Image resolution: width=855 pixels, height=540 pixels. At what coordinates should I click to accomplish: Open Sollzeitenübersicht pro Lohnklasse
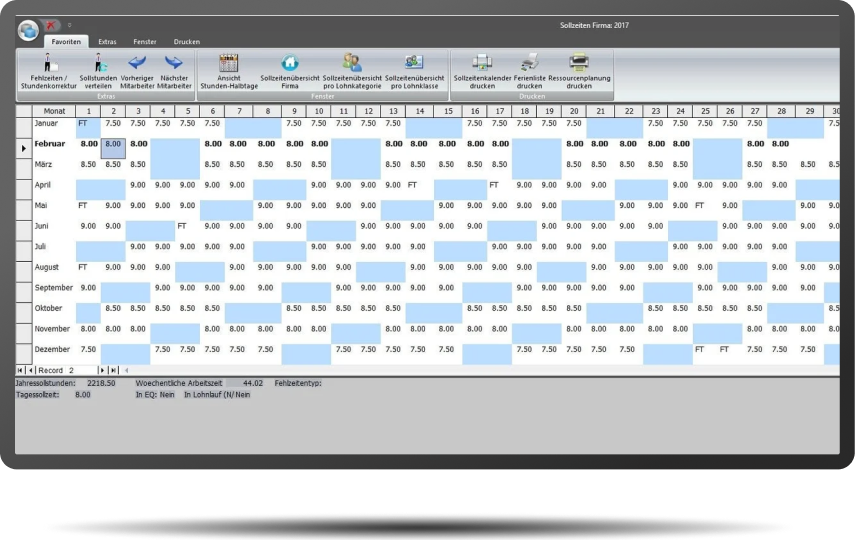[414, 71]
